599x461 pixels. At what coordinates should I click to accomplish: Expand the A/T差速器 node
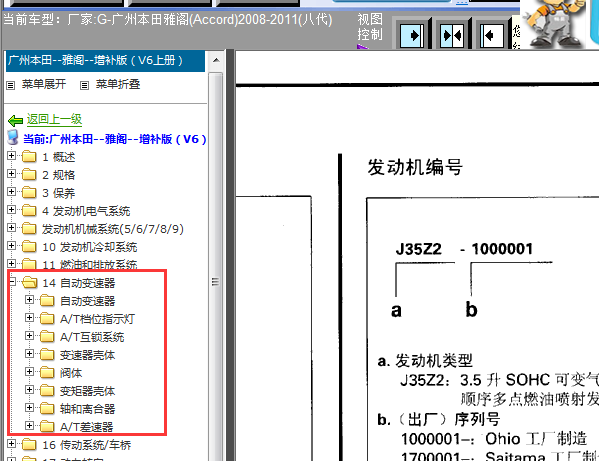(29, 425)
